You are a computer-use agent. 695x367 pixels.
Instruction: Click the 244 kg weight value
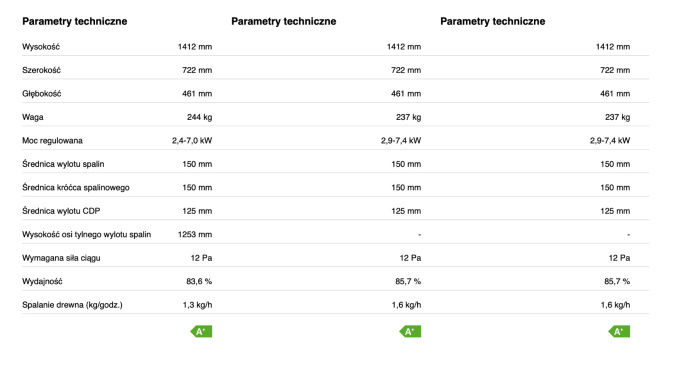(x=199, y=117)
